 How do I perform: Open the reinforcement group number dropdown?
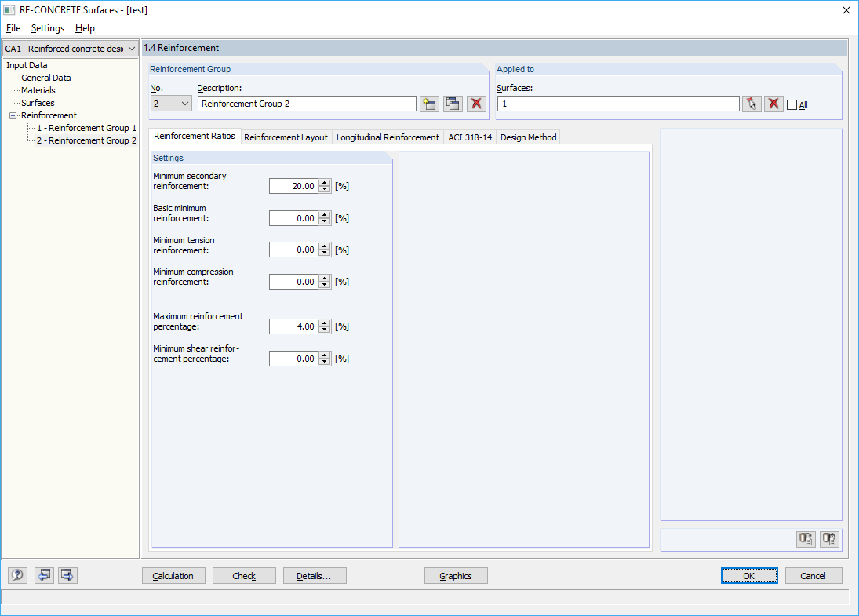pos(186,103)
